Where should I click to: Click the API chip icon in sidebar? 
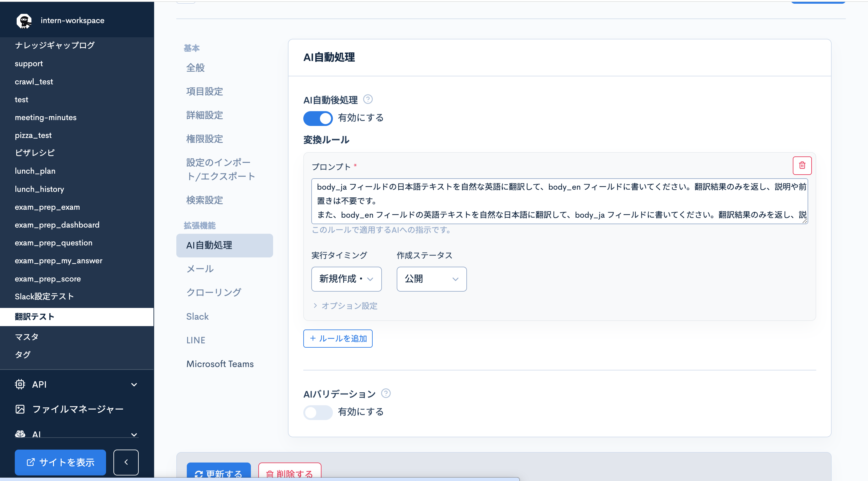[20, 384]
